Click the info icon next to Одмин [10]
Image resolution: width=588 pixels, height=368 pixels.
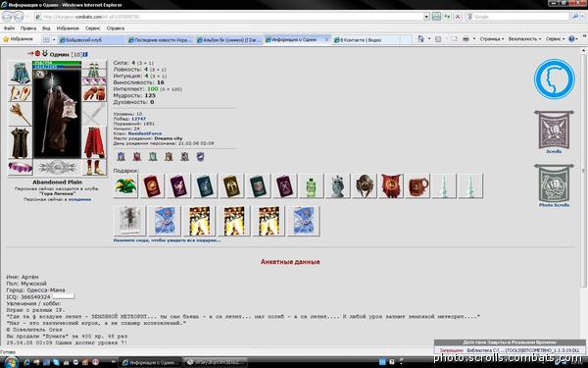(85, 54)
